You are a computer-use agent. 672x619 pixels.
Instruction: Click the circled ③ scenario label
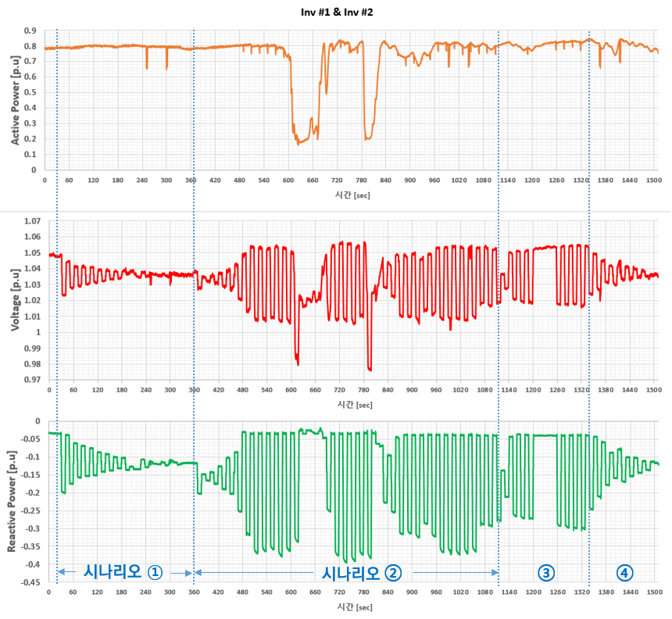click(x=546, y=573)
